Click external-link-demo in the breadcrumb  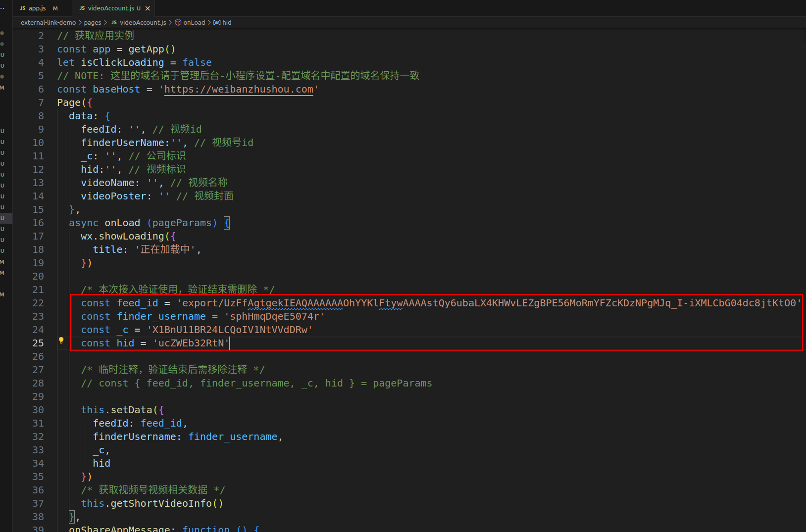pos(48,22)
